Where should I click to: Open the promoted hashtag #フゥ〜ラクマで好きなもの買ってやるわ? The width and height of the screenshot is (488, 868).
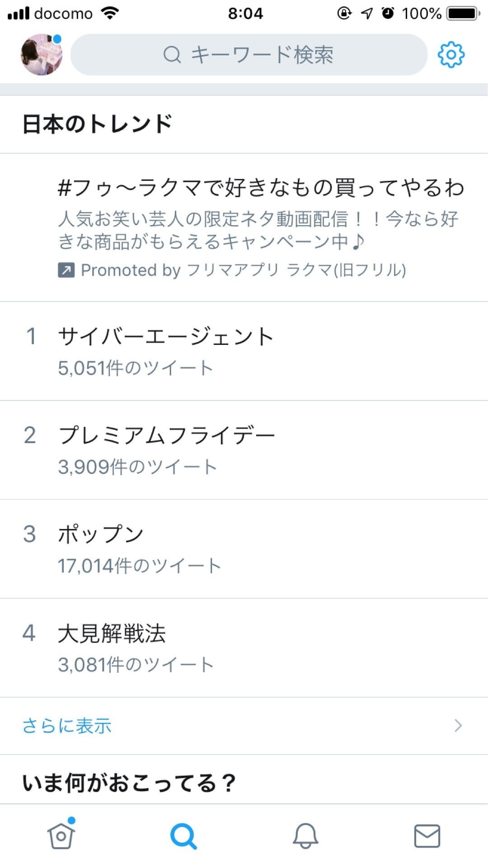pyautogui.click(x=261, y=188)
